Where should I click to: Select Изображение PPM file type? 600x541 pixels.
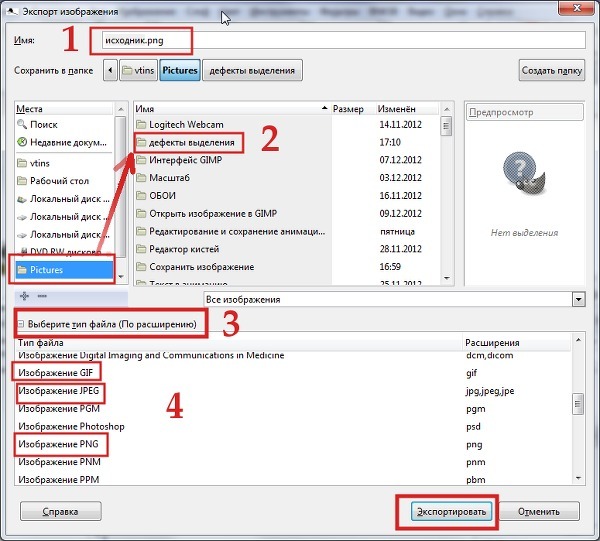click(x=293, y=479)
